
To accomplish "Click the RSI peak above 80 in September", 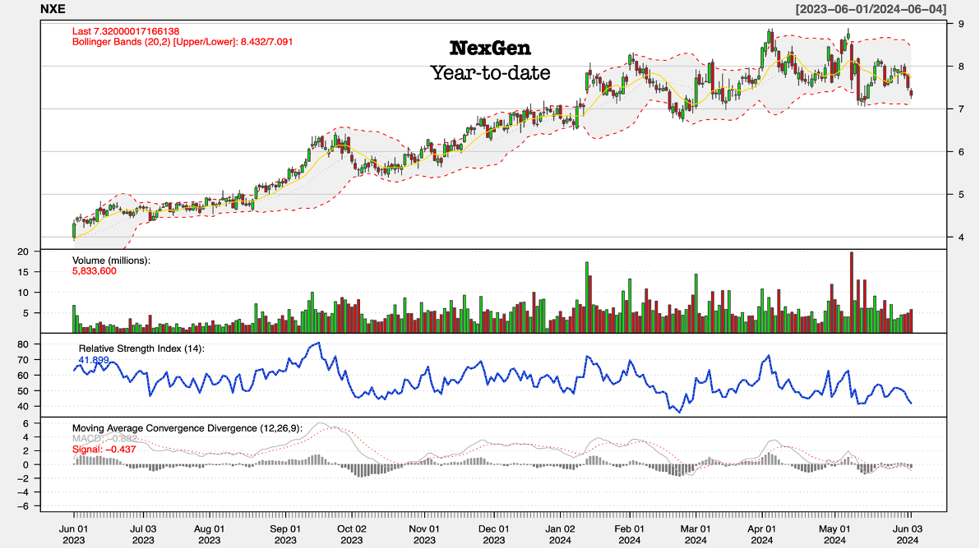I will coord(319,343).
